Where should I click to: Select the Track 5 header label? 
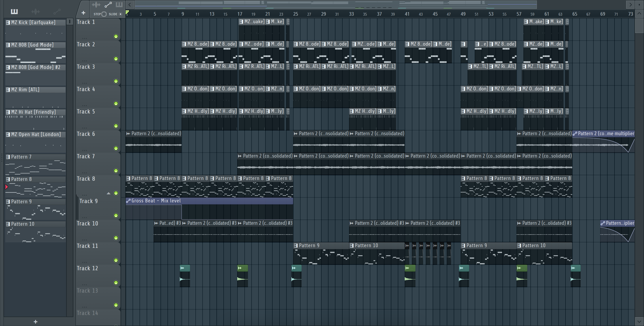tap(86, 112)
